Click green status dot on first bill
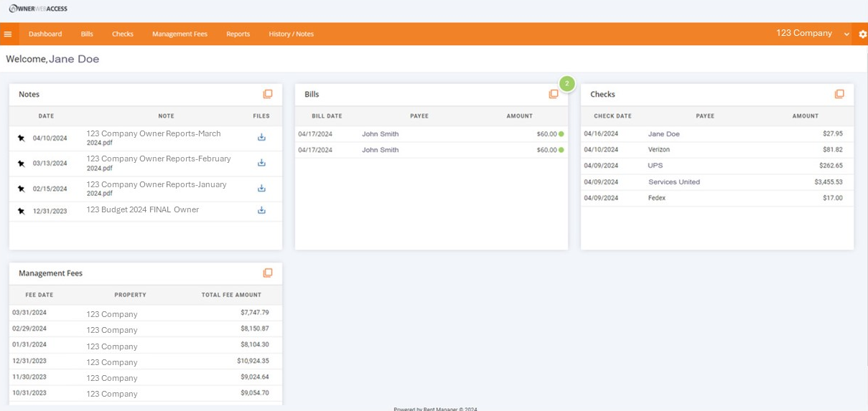Viewport: 868px width, 411px height. (x=561, y=134)
